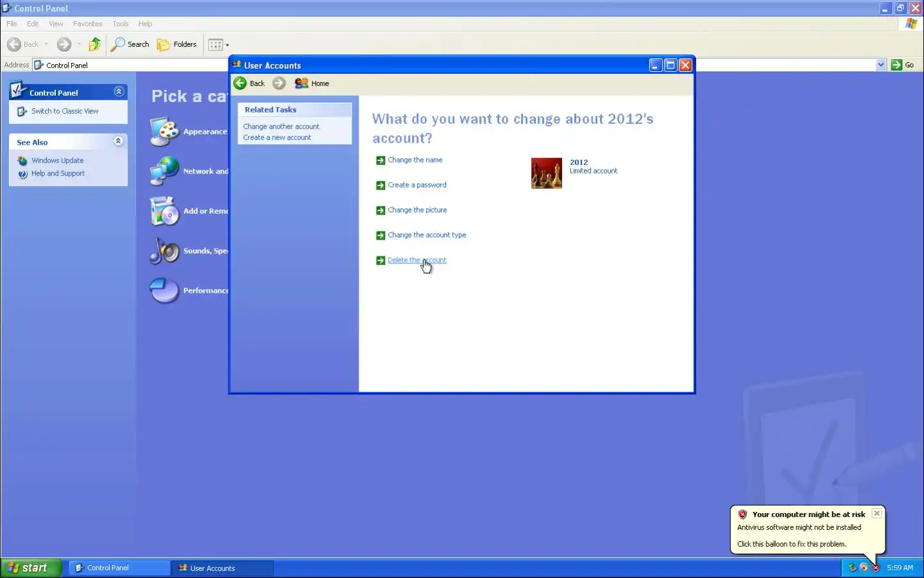Open Add or Remove Programs category icon
This screenshot has width=924, height=578.
(165, 211)
